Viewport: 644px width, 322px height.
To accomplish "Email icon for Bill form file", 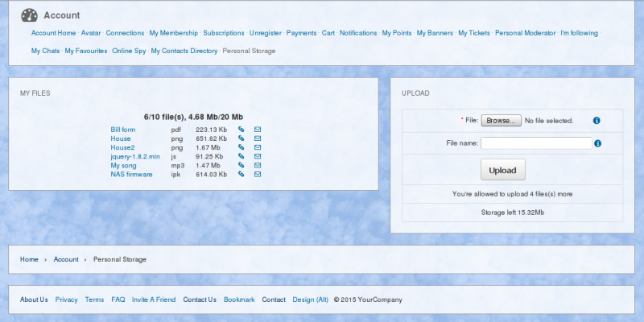I will [258, 130].
